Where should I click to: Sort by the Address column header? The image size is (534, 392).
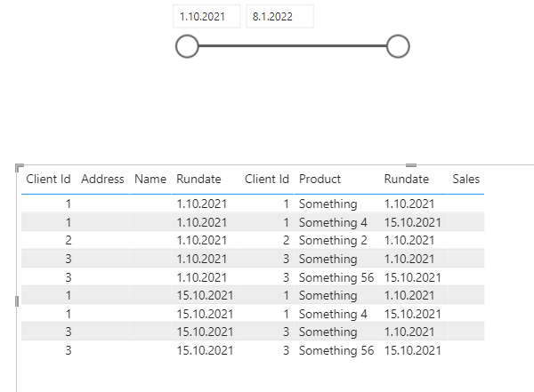point(102,179)
